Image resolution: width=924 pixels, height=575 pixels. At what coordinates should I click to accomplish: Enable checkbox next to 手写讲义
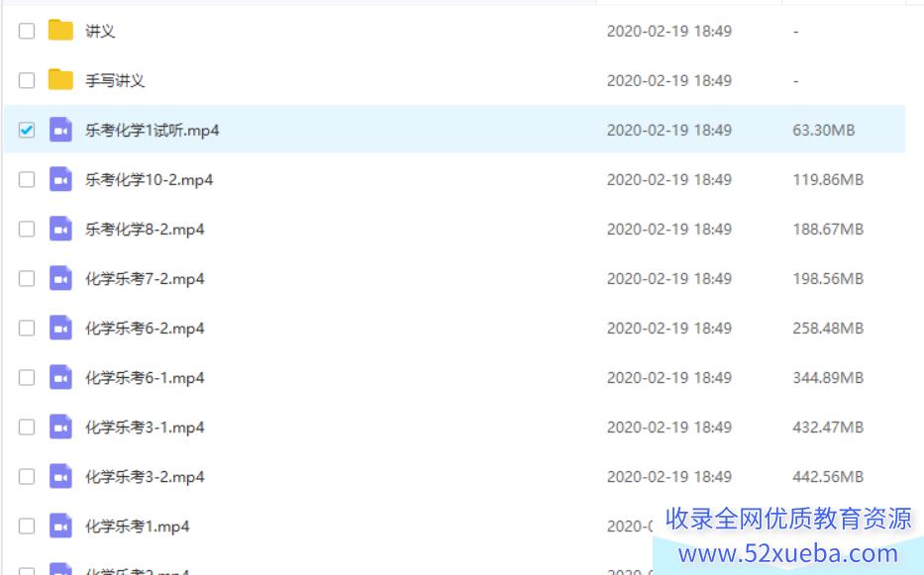tap(27, 80)
